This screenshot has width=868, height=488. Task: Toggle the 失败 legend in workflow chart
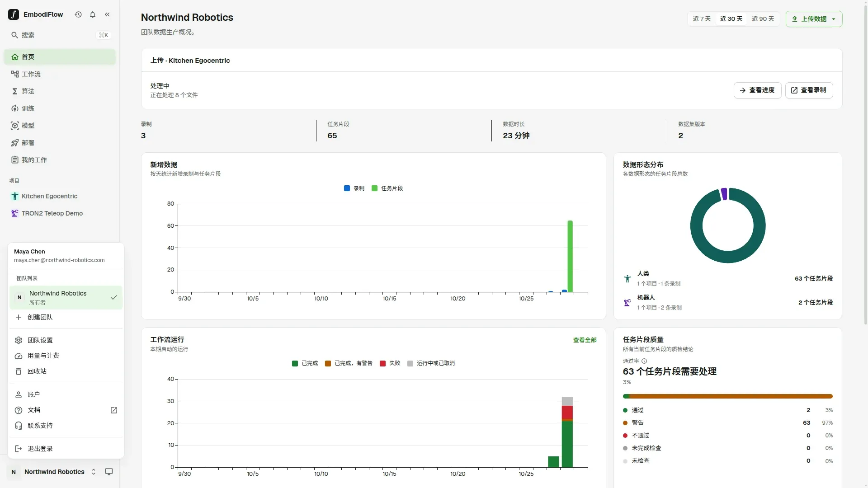coord(390,363)
